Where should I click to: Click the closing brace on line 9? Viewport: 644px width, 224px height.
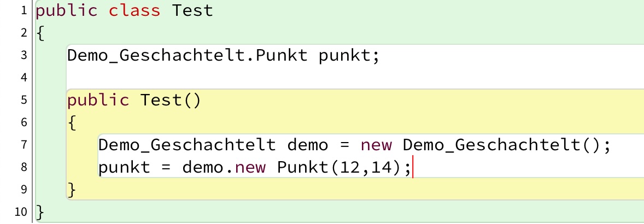(71, 190)
